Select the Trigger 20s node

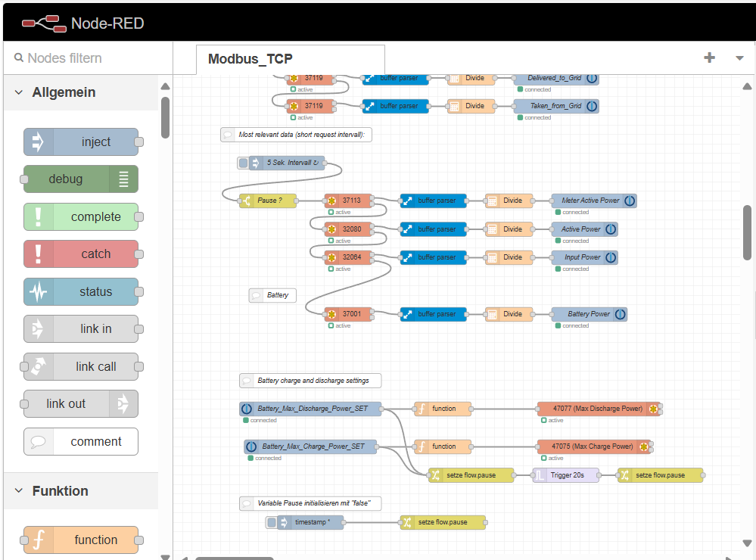coord(566,475)
